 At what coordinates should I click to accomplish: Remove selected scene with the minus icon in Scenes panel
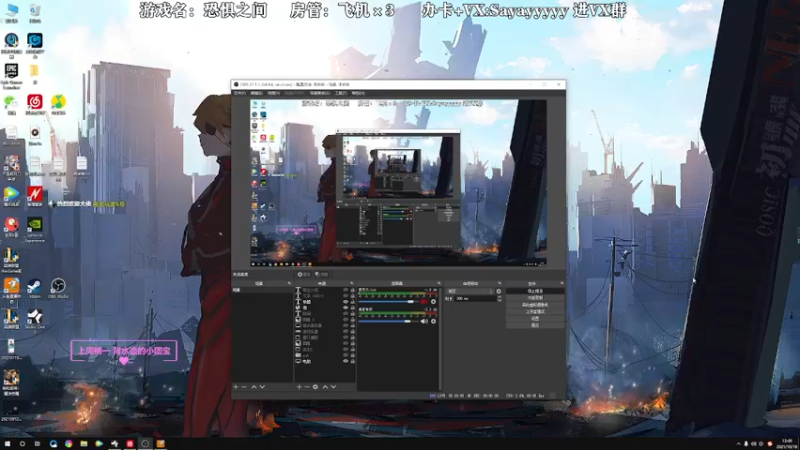244,387
